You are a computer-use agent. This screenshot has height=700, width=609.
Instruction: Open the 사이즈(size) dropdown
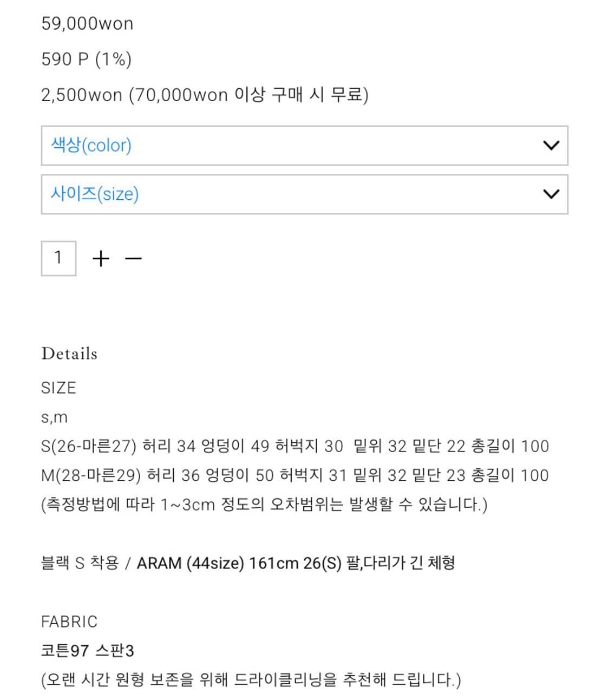coord(304,194)
